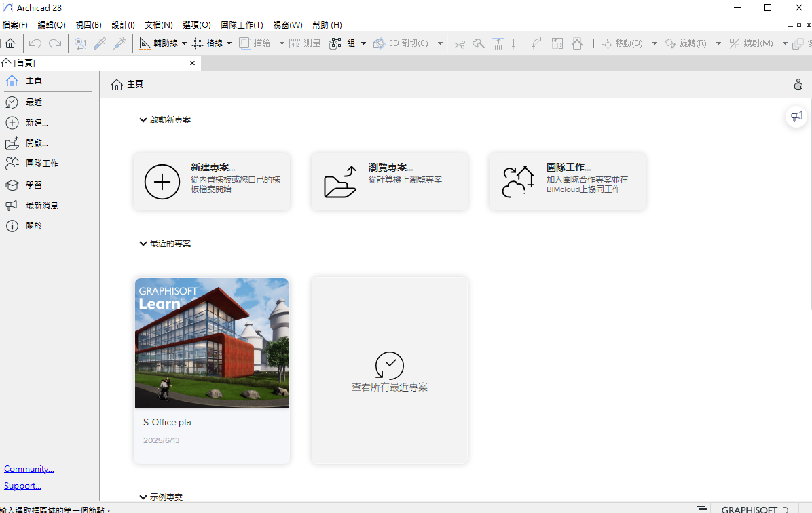Click the scissors Split tool icon
This screenshot has height=513, width=812.
(x=459, y=43)
